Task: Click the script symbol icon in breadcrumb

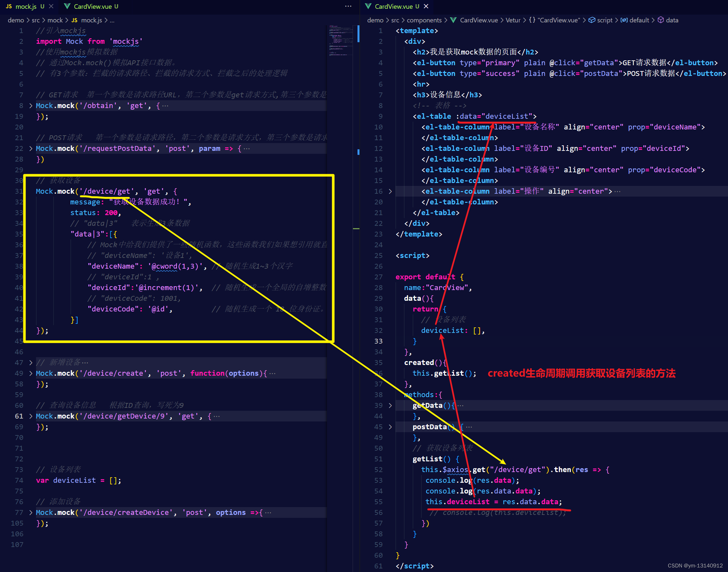Action: click(592, 20)
